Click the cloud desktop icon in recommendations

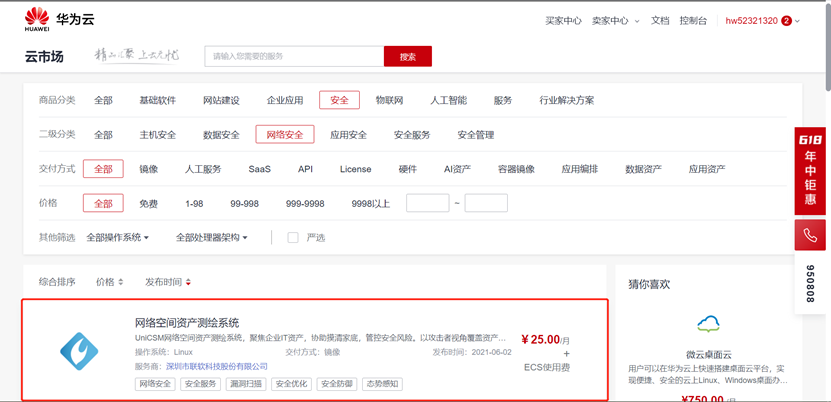(709, 324)
